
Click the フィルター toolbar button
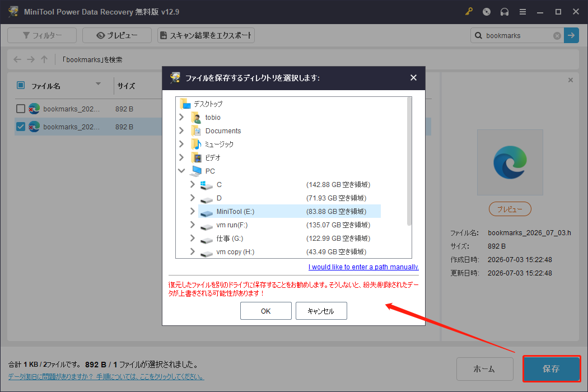coord(42,35)
